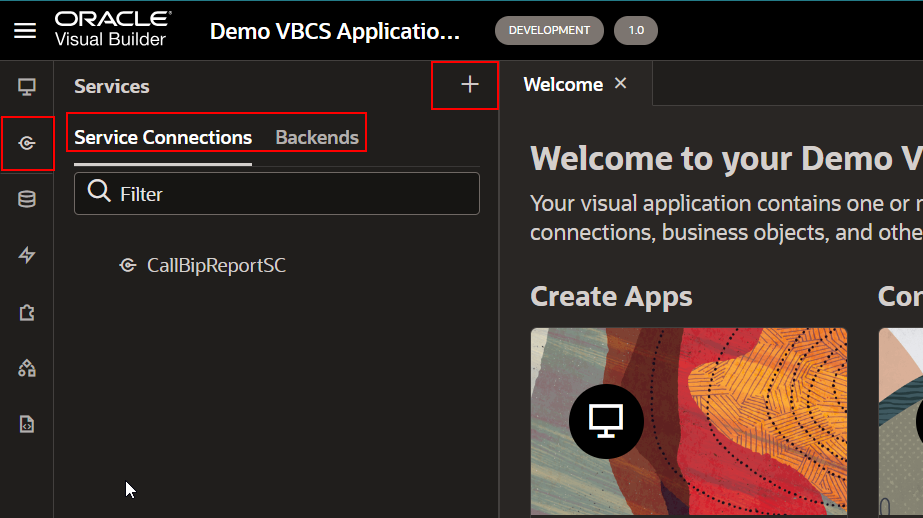The height and width of the screenshot is (518, 923).
Task: Switch to the Backends tab
Action: click(x=317, y=137)
